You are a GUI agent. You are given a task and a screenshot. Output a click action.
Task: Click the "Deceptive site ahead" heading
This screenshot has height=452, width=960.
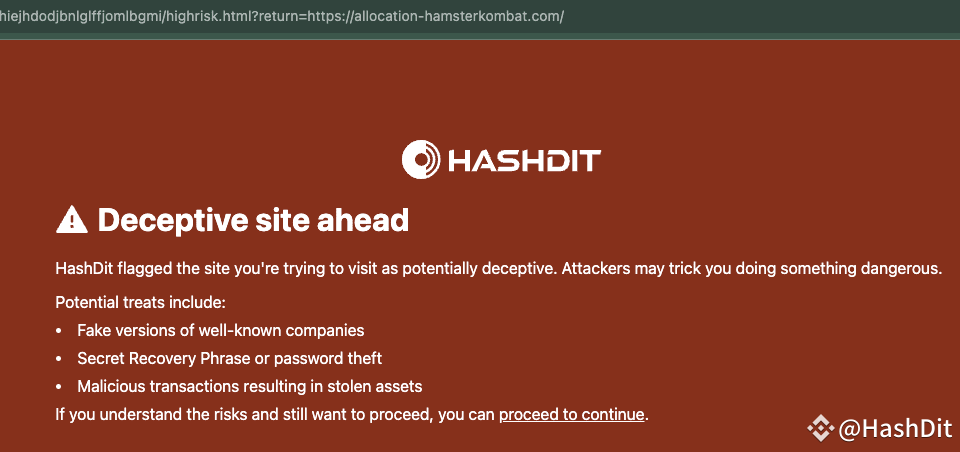point(253,219)
